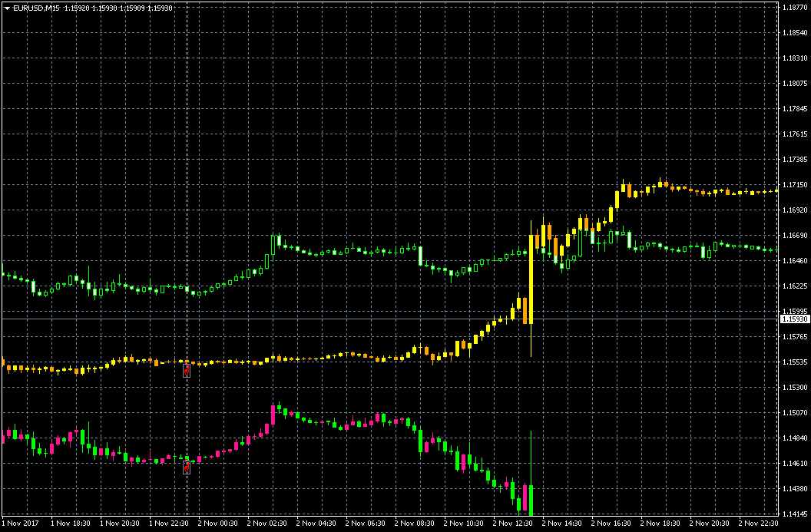The width and height of the screenshot is (811, 532).
Task: Click the 2 Nov 22:30 time label
Action: pos(760,524)
